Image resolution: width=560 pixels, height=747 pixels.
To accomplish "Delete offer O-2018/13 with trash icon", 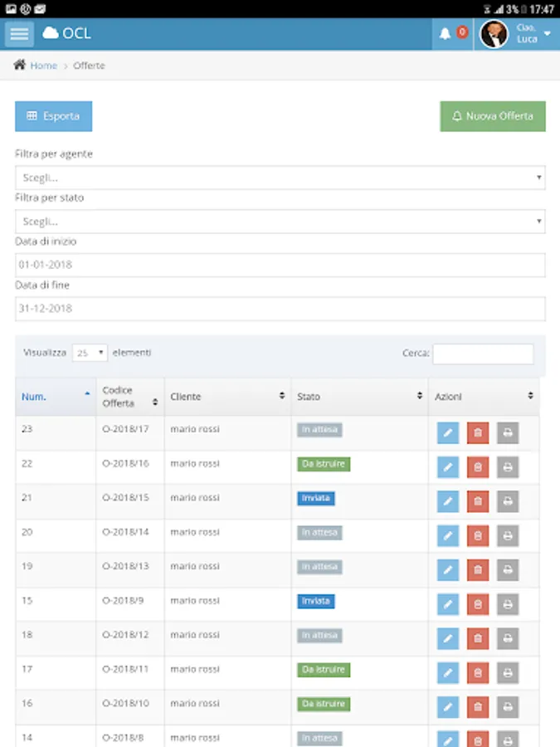I will [x=478, y=569].
